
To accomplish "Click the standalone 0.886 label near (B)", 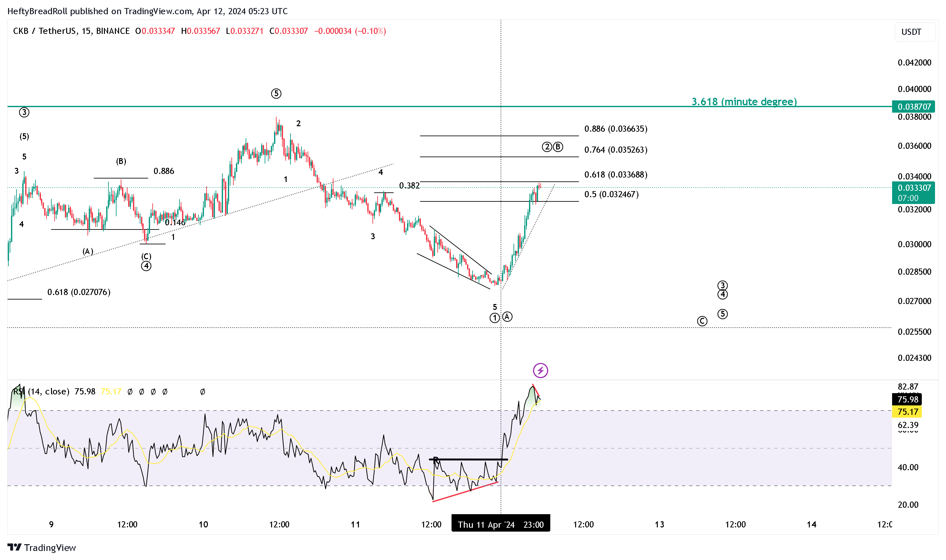I will click(164, 171).
